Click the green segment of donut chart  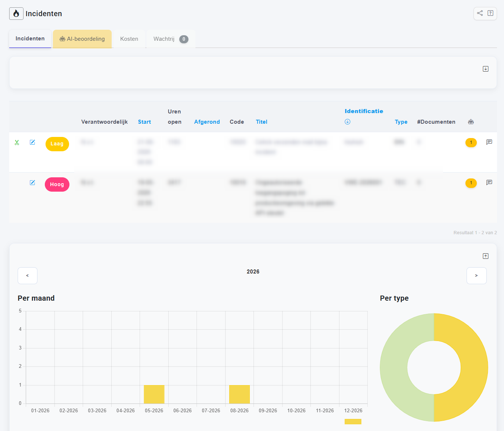(394, 367)
